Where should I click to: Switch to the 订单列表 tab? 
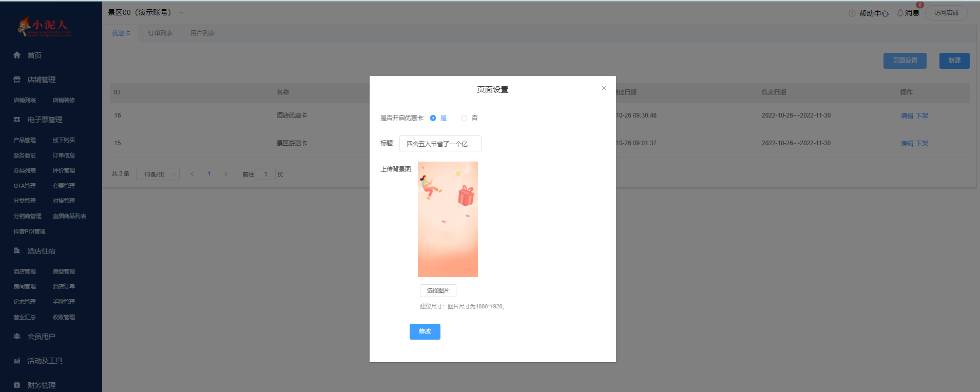[160, 33]
